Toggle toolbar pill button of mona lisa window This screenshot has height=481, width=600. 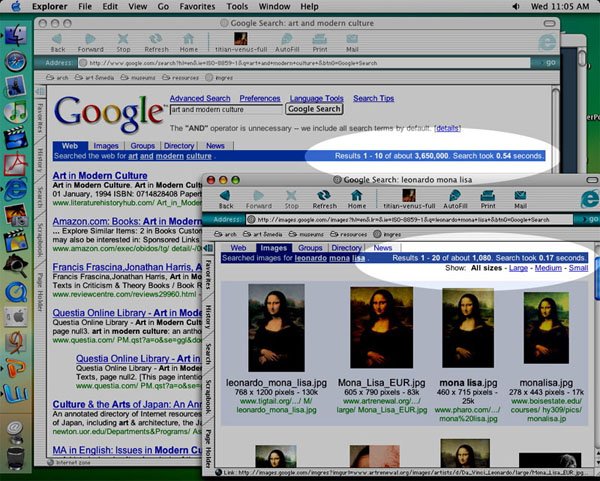[x=592, y=180]
